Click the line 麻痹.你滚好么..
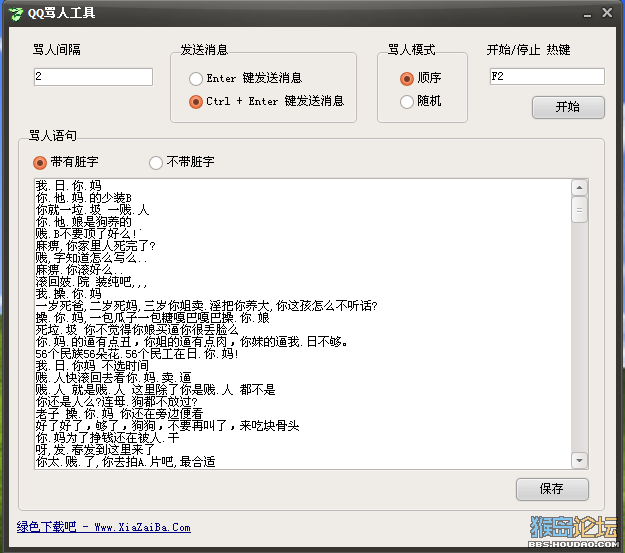Screen dimensions: 625x553 tap(79, 270)
